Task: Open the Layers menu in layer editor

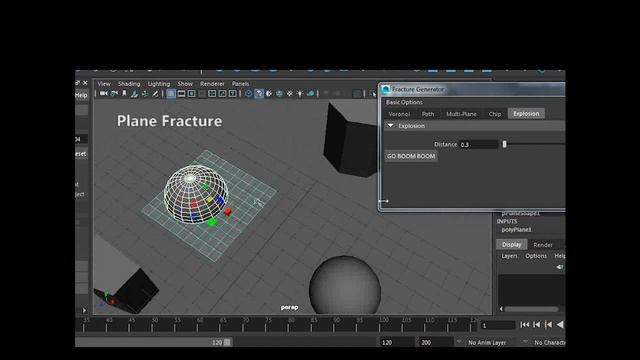Action: click(509, 256)
